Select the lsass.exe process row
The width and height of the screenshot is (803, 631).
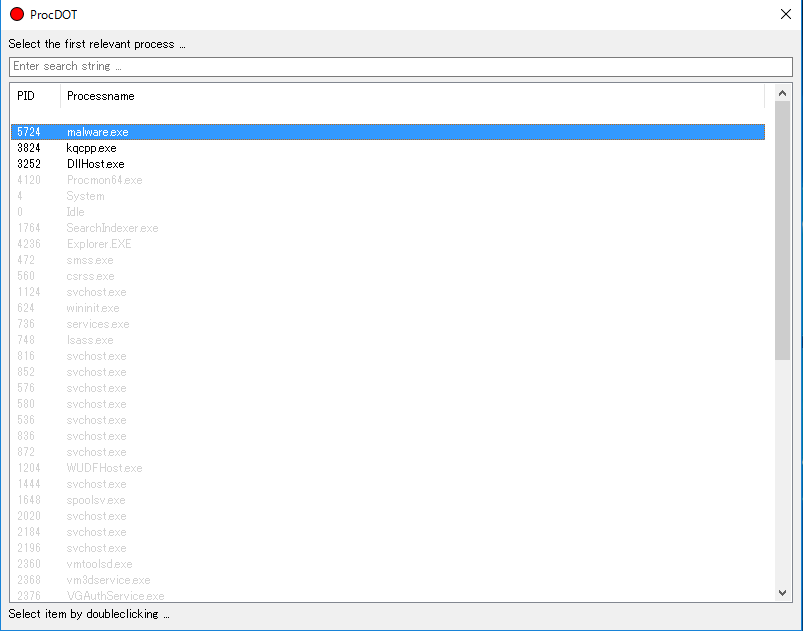pyautogui.click(x=90, y=340)
